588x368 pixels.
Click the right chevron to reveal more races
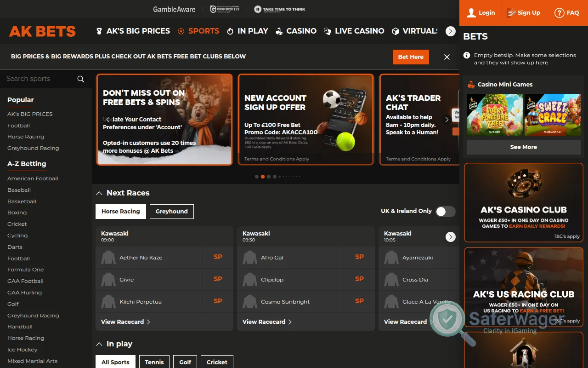tap(450, 236)
